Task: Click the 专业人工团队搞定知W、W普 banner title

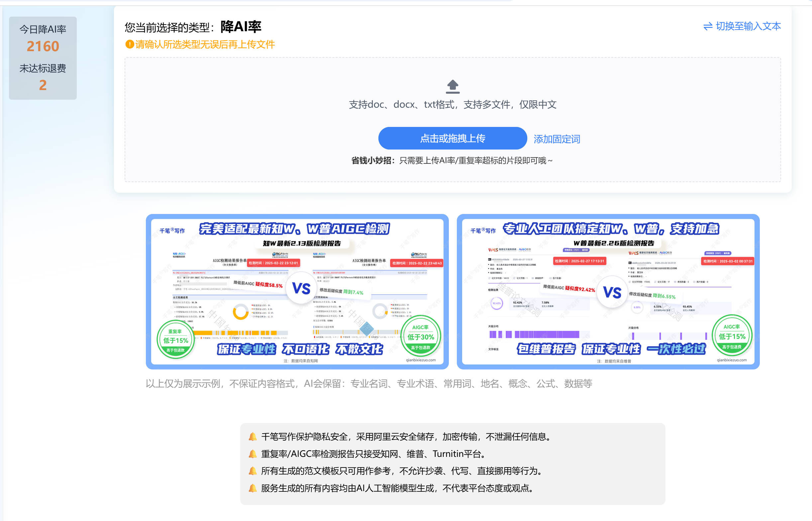Action: click(611, 229)
